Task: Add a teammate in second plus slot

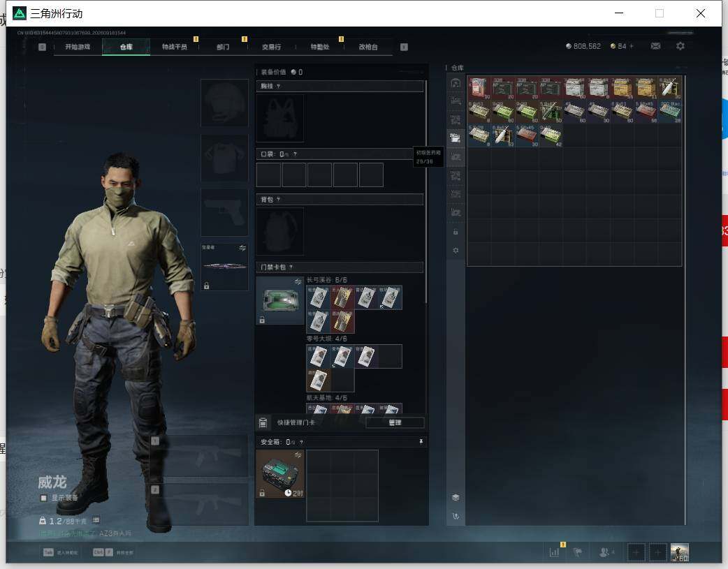Action: (658, 552)
